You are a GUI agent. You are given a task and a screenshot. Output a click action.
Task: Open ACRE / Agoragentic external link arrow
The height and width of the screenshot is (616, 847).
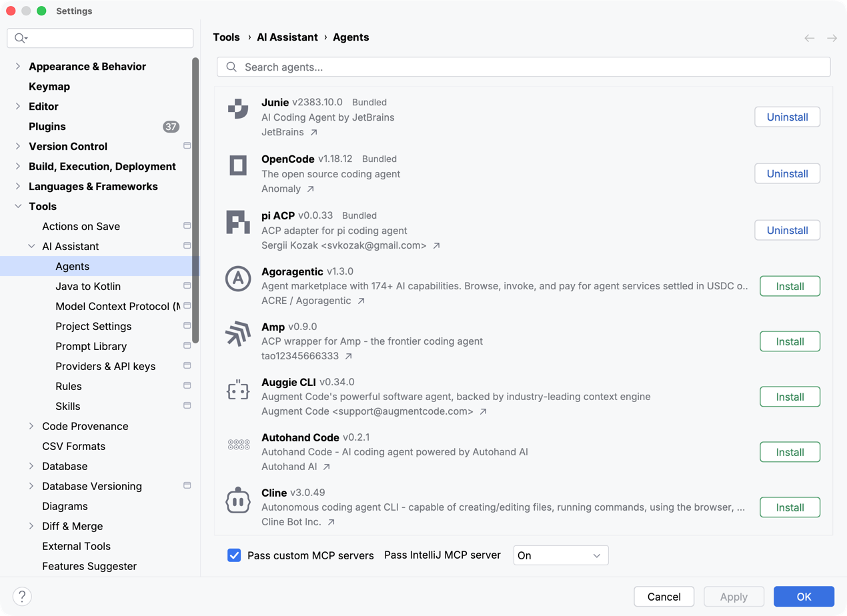tap(361, 301)
